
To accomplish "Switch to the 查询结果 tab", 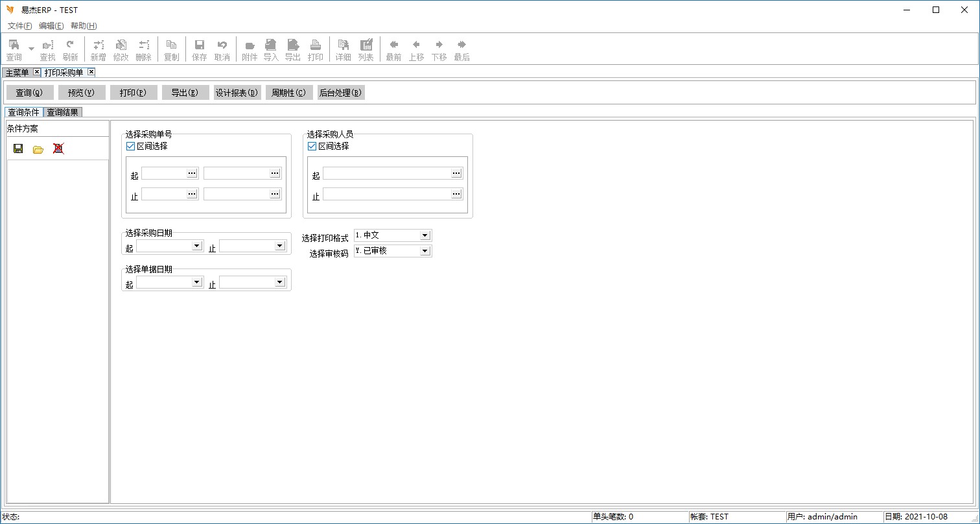I will coord(63,112).
